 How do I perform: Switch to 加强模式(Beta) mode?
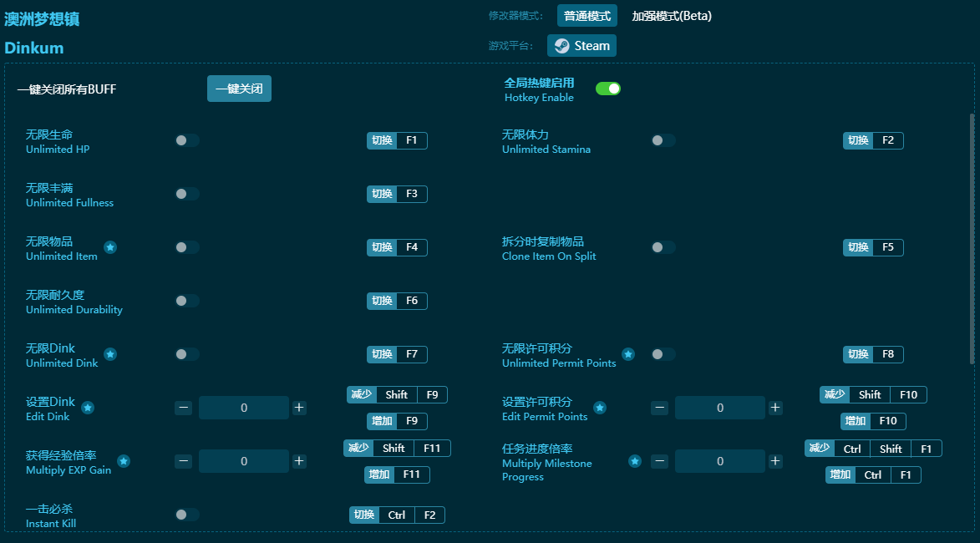coord(671,16)
